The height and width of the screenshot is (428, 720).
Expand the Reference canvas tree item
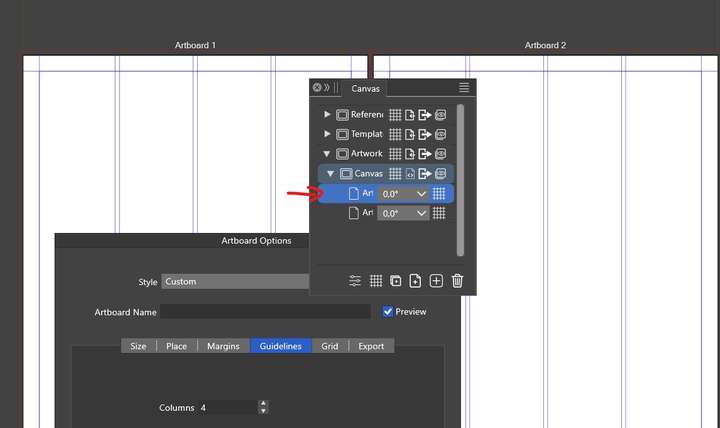(327, 114)
